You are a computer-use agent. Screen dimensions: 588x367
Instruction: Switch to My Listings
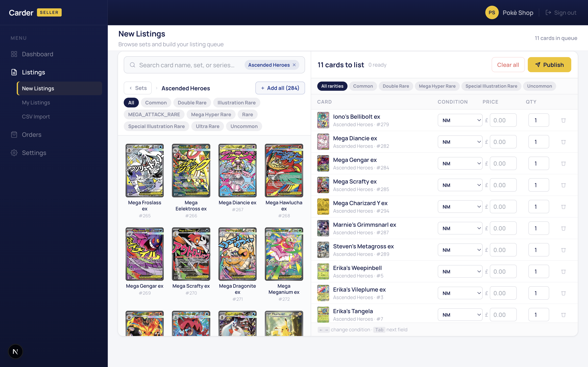[36, 102]
